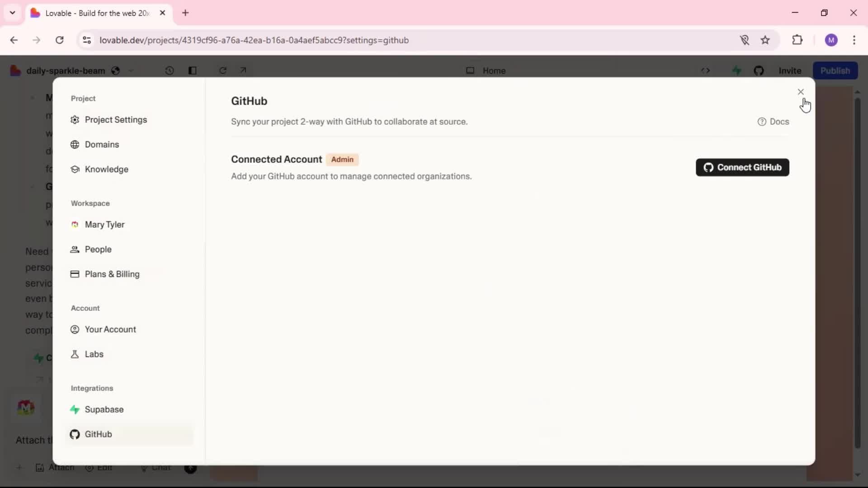Image resolution: width=868 pixels, height=488 pixels.
Task: Click the Domains globe icon
Action: pyautogui.click(x=75, y=145)
